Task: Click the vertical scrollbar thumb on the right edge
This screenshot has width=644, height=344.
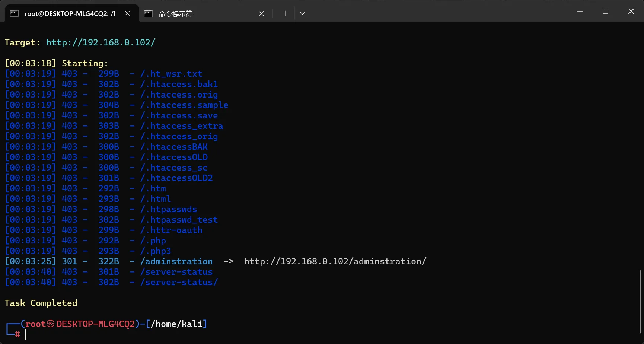Action: coord(640,302)
